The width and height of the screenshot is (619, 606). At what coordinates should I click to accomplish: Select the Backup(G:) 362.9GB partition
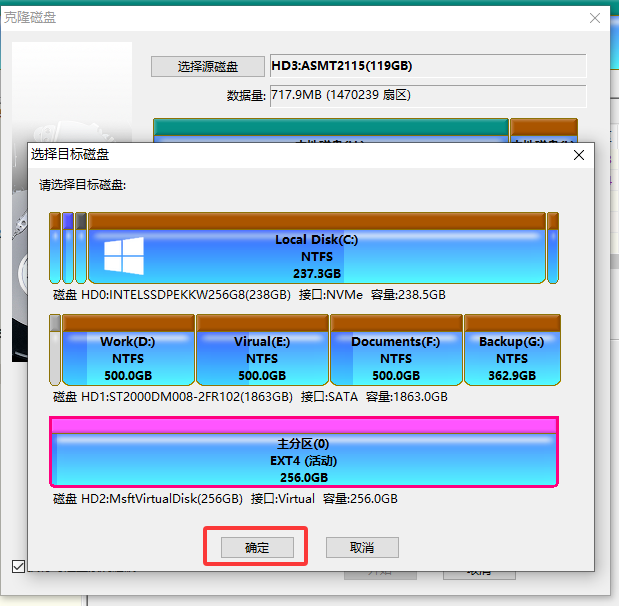pos(512,350)
